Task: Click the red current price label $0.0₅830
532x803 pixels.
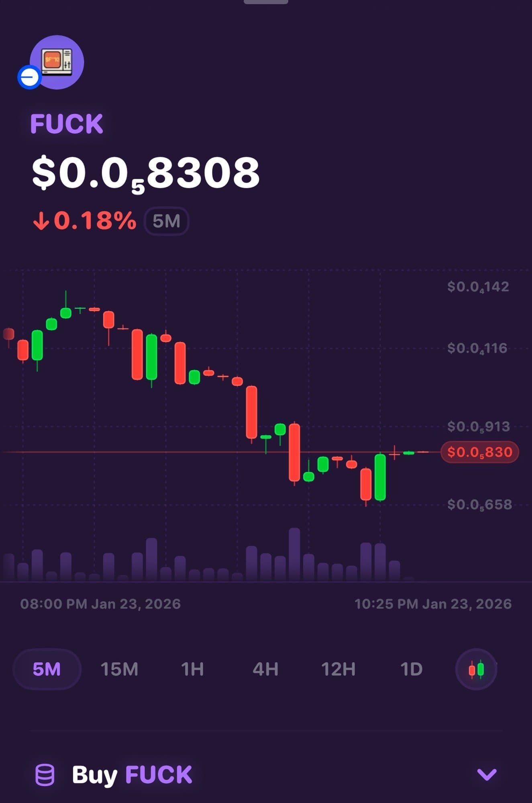Action: click(479, 452)
